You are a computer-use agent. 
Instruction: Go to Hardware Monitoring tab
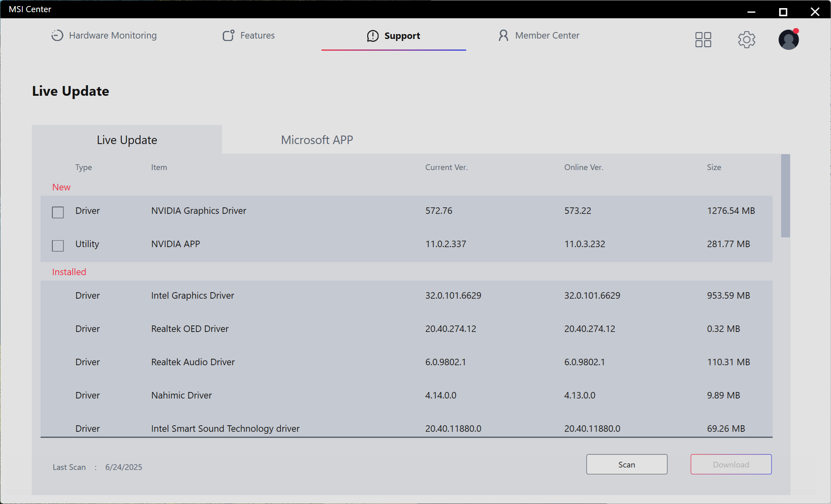112,35
